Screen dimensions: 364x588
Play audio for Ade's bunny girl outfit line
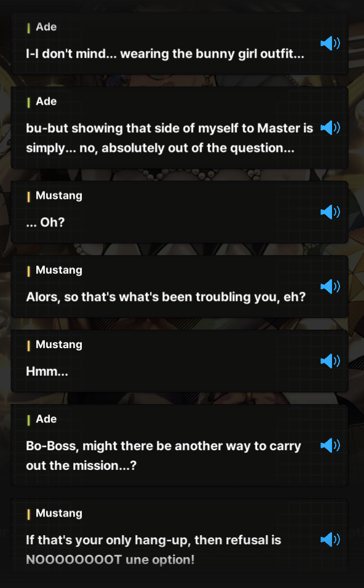[330, 44]
